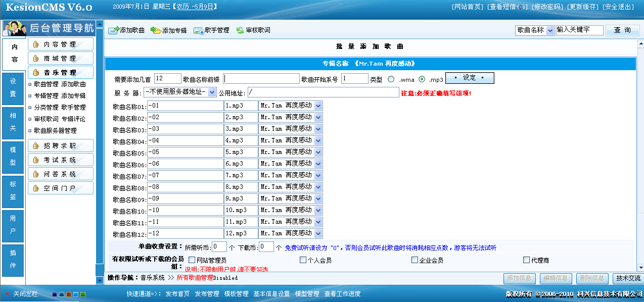This screenshot has height=302, width=644.
Task: Click the hand icon beside 空间门户
Action: 36,188
